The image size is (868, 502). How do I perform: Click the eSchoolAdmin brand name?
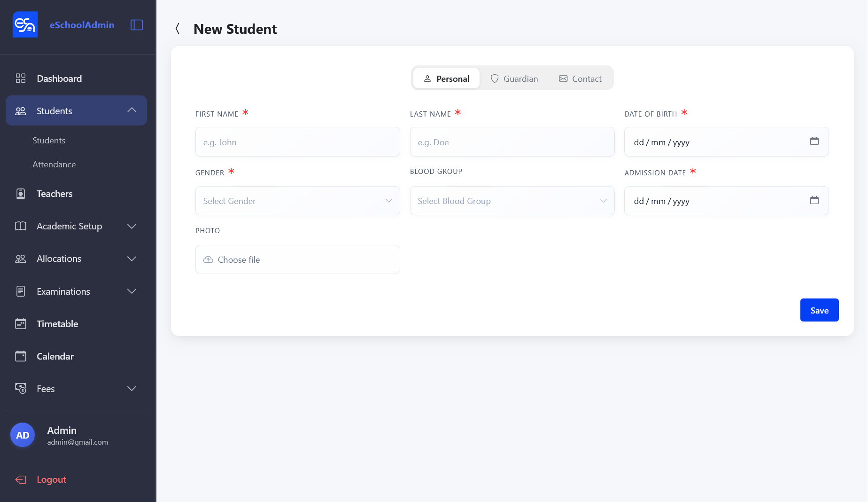pos(82,25)
